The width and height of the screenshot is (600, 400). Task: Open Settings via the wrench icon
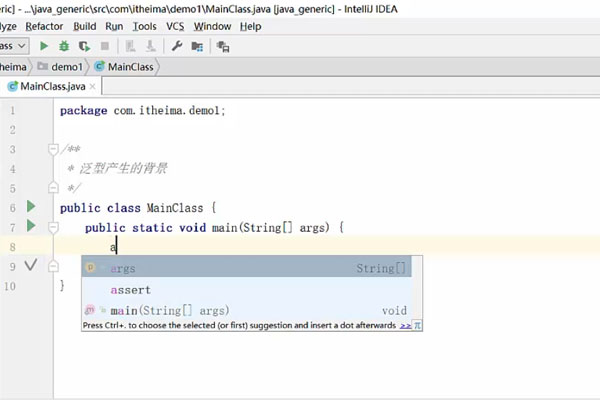177,46
